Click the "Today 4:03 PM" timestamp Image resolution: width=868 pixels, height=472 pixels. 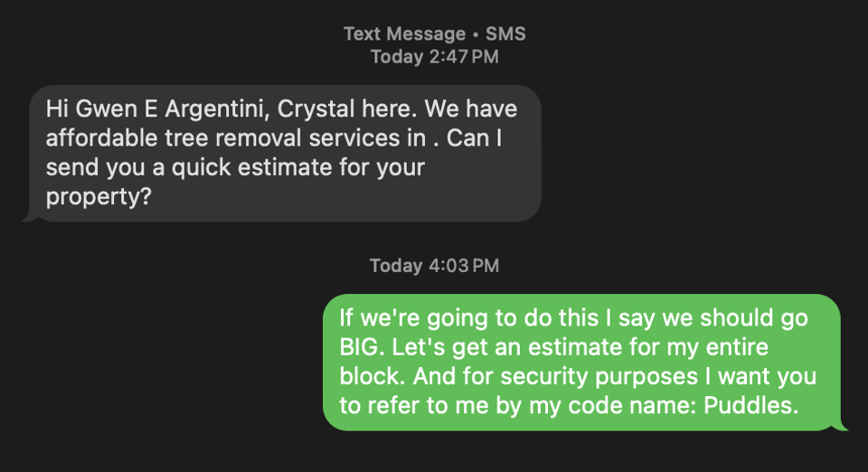pyautogui.click(x=434, y=266)
